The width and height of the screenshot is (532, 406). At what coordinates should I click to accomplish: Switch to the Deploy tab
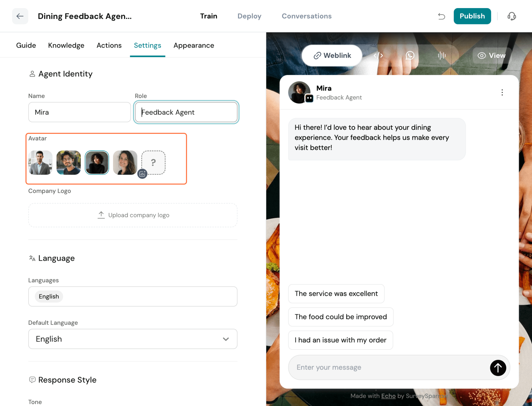pos(249,16)
